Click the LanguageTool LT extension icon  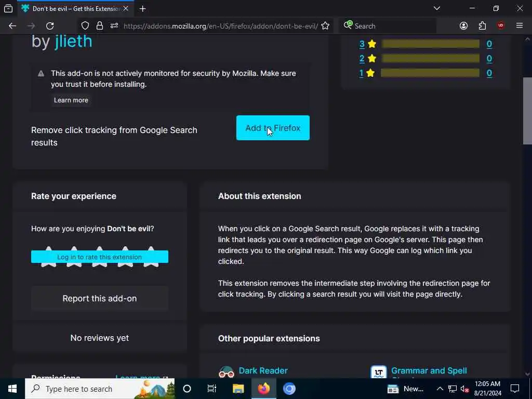pyautogui.click(x=379, y=372)
